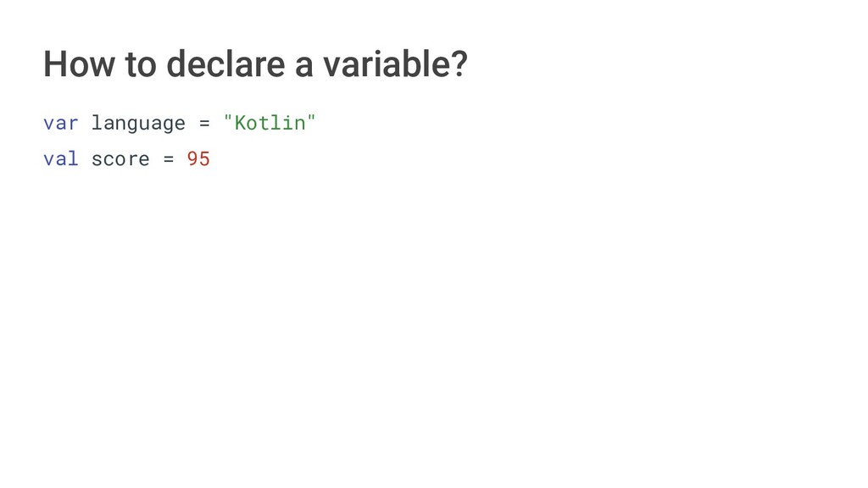Screen dimensions: 868x488
Task: Click the slide title heading text
Action: (x=256, y=64)
